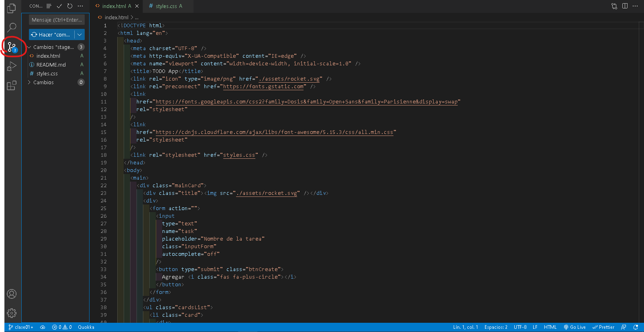Click index.html in the breadcrumb
The height and width of the screenshot is (332, 644).
point(116,17)
